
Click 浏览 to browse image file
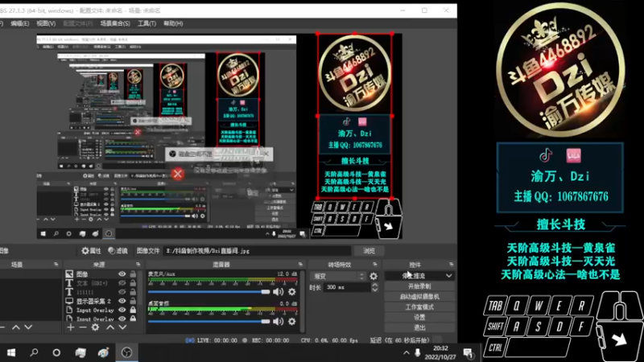[x=369, y=251]
